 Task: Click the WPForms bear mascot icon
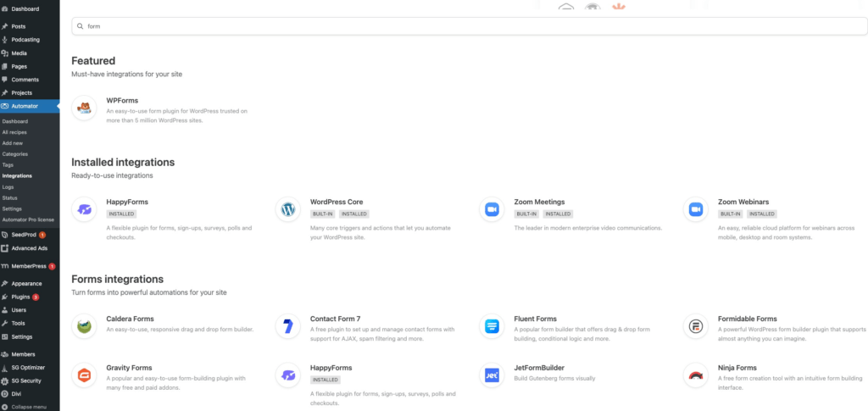click(x=84, y=108)
